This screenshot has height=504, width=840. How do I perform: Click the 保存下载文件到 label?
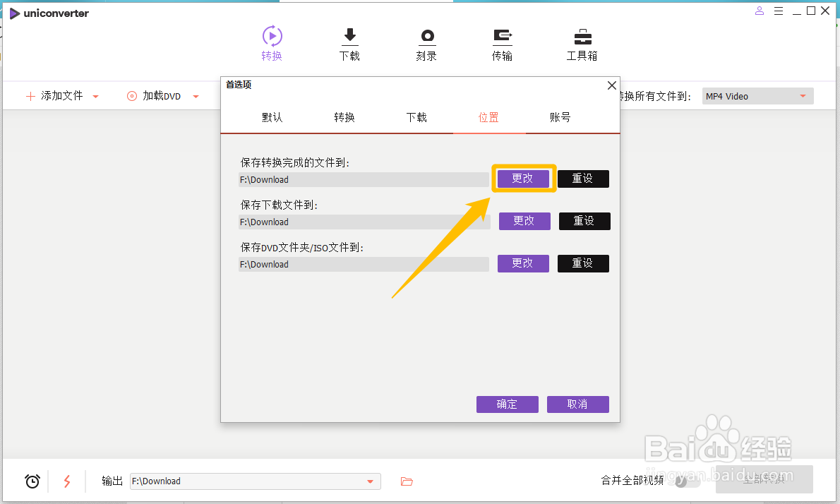click(279, 205)
